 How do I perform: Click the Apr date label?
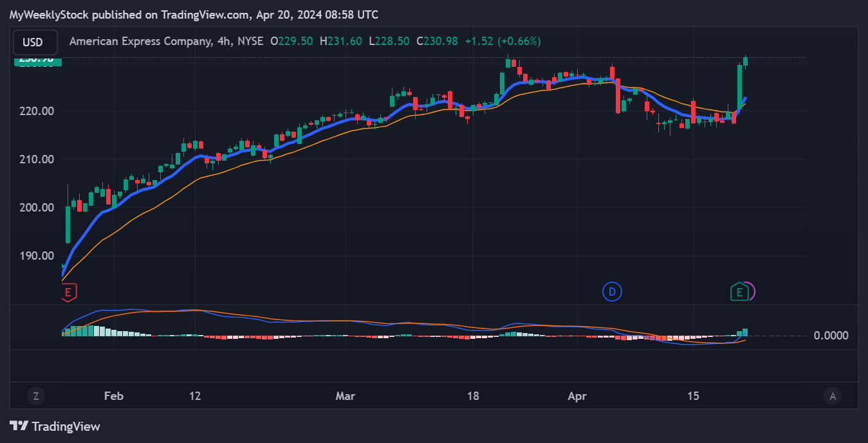(578, 396)
